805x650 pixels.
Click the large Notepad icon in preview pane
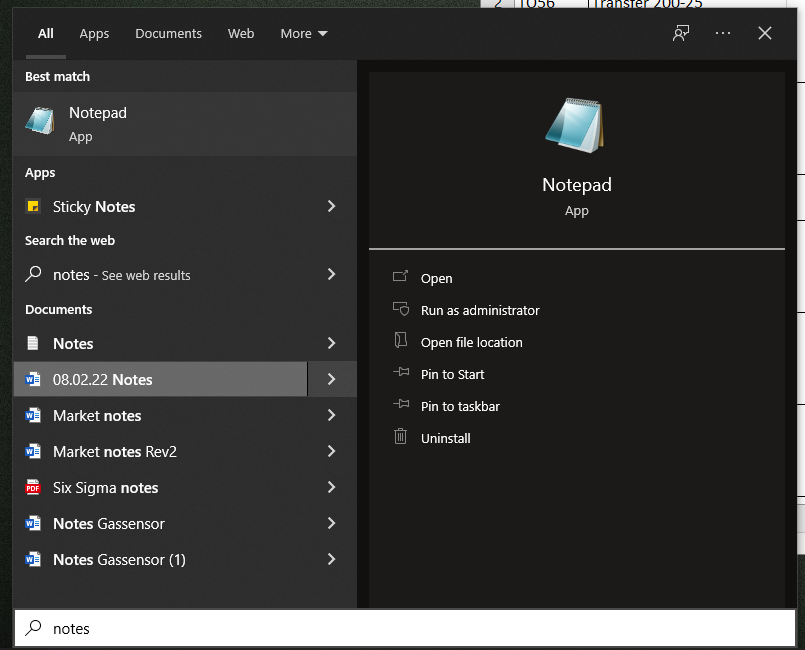[575, 125]
